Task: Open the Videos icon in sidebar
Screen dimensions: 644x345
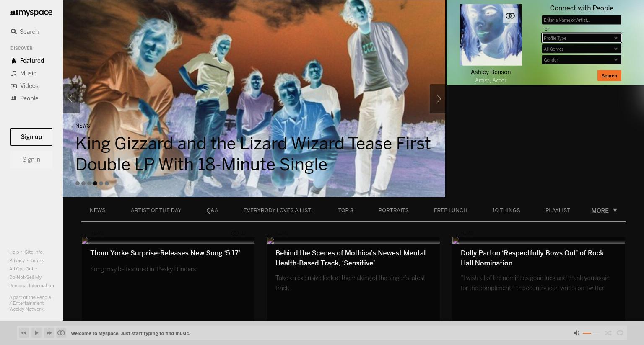Action: tap(14, 86)
